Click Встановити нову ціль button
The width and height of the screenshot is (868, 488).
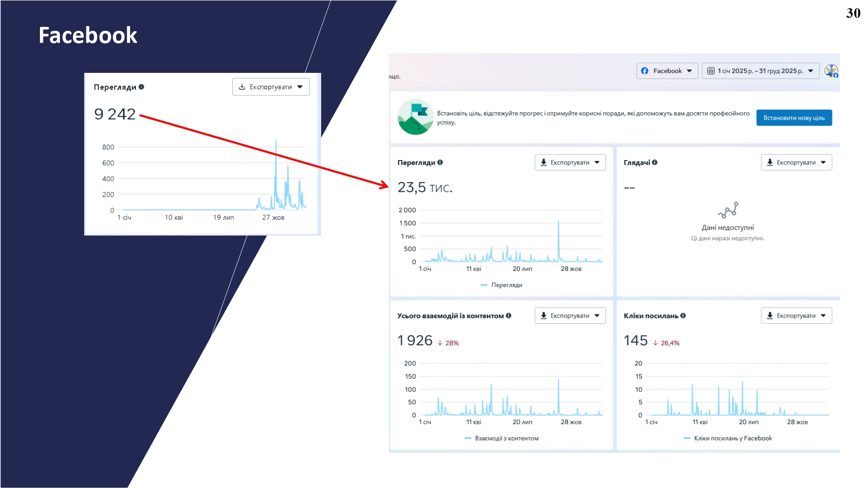pos(794,118)
